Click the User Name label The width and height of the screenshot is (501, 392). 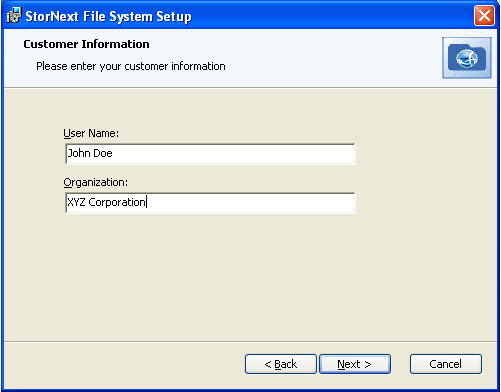coord(91,133)
